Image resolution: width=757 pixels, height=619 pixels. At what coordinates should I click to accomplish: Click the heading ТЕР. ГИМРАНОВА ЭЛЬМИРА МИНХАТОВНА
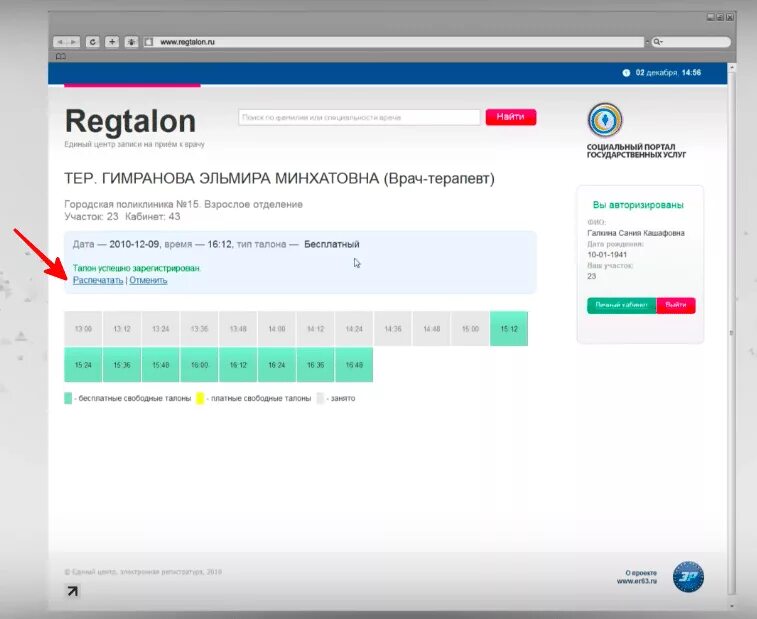point(280,179)
